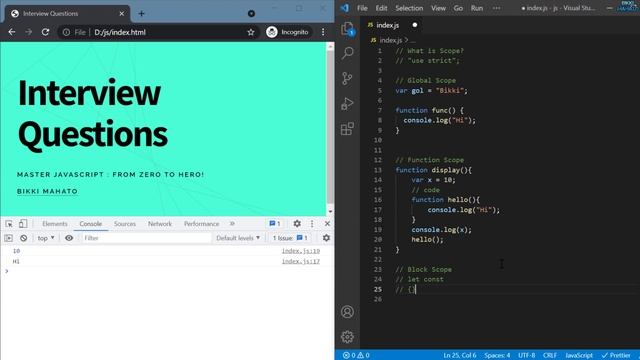Expand more DevTools tabs chevron
This screenshot has width=640, height=360.
tap(232, 224)
